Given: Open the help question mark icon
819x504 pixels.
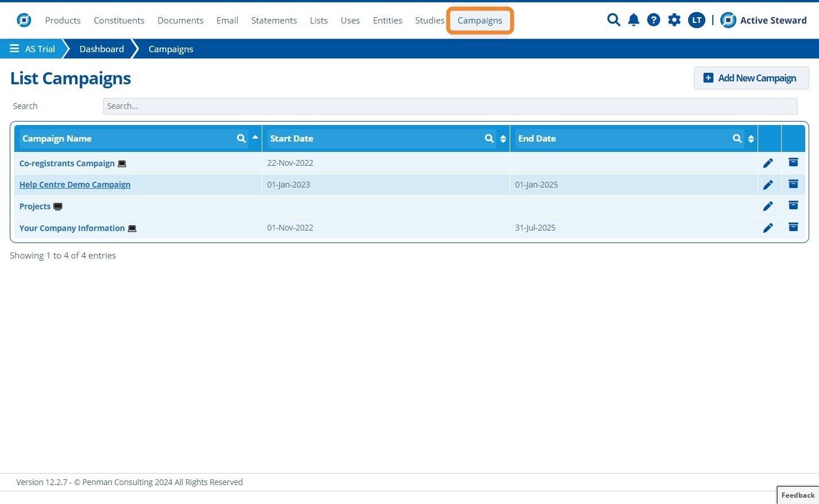Looking at the screenshot, I should [x=653, y=20].
